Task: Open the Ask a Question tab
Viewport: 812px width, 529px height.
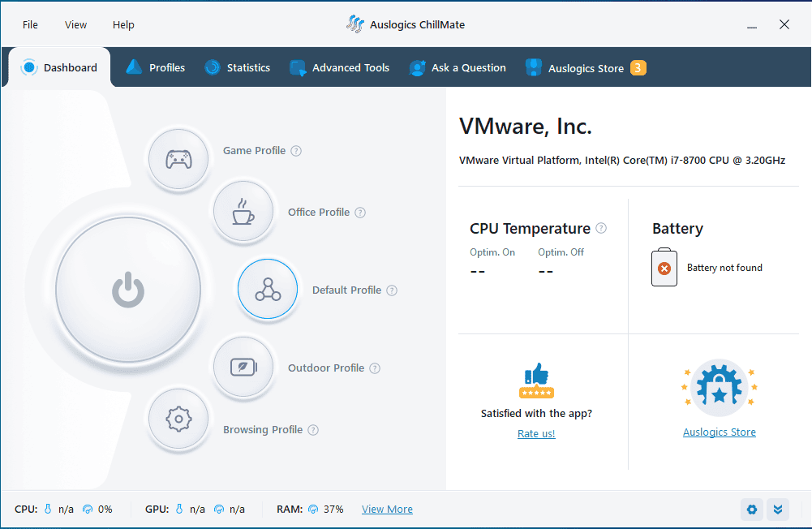Action: click(458, 67)
